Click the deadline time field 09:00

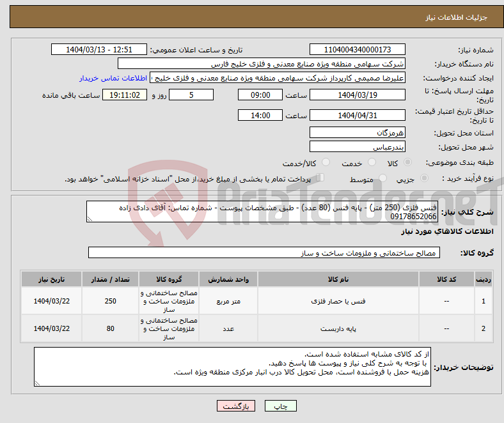pyautogui.click(x=260, y=95)
